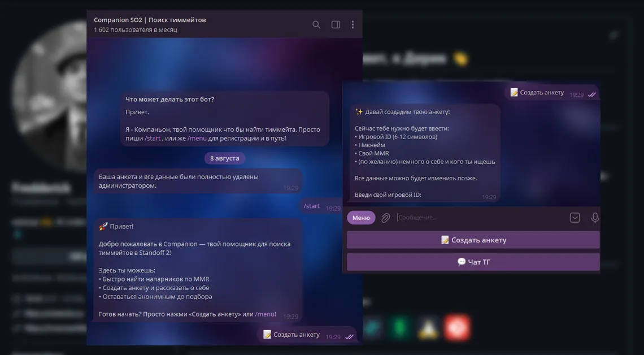This screenshot has height=355, width=644.
Task: Toggle the bot keyboard icon in message bar
Action: 575,218
